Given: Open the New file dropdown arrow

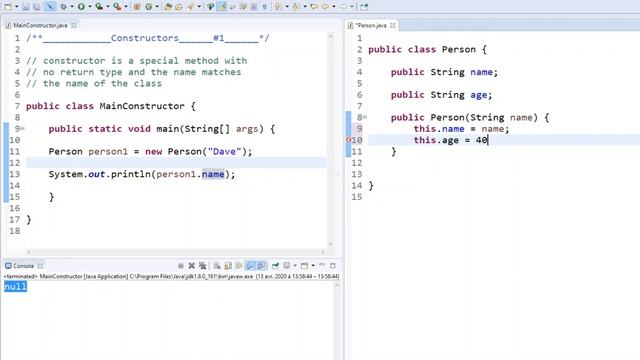Looking at the screenshot, I should click(17, 7).
